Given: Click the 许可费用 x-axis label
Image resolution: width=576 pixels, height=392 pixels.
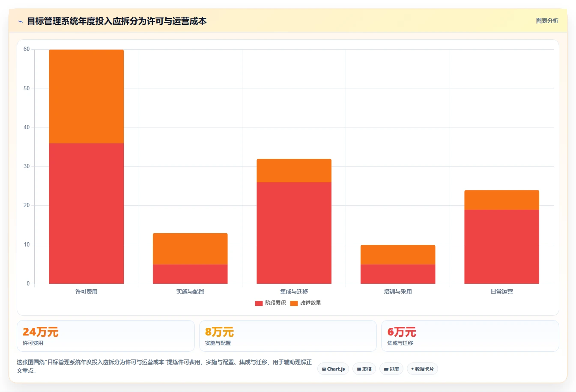Looking at the screenshot, I should coord(86,291).
